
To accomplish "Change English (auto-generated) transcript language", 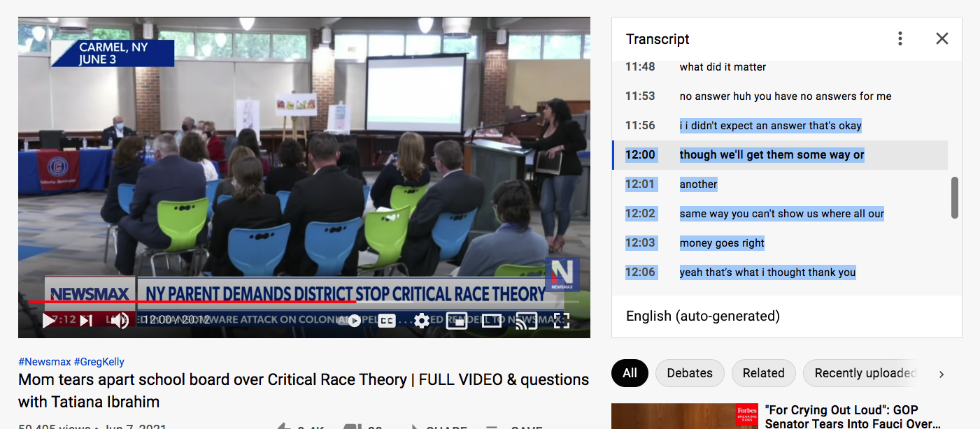I will (703, 316).
